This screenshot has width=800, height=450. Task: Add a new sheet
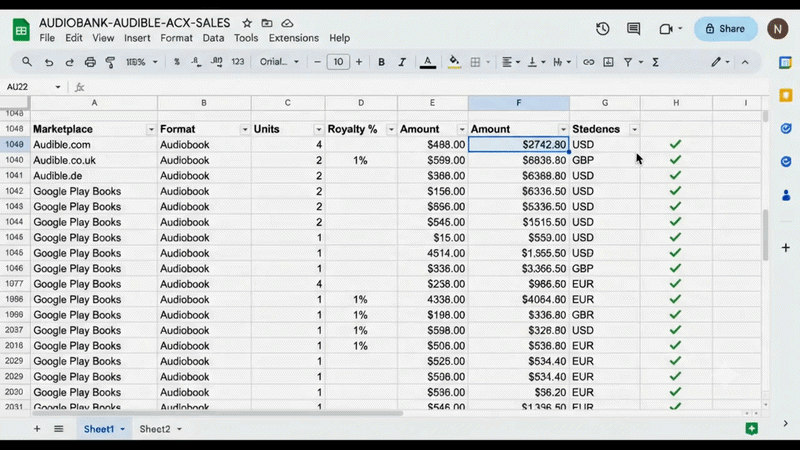point(37,429)
